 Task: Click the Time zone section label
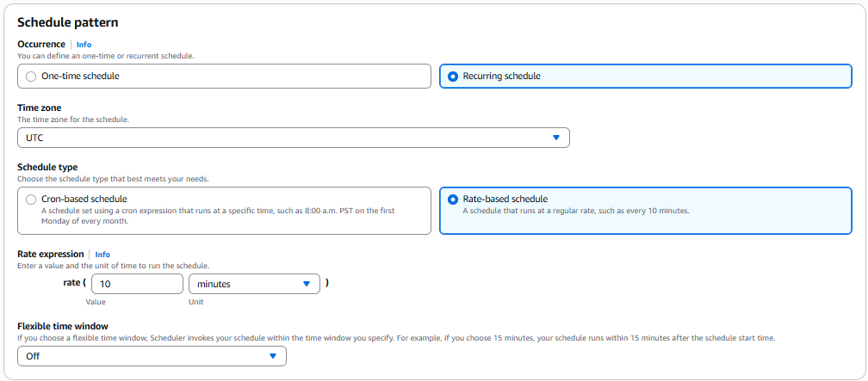(40, 108)
